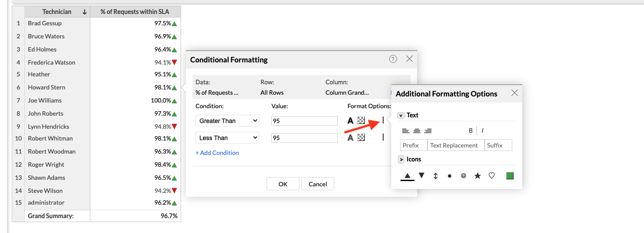Collapse the Text section

[401, 116]
